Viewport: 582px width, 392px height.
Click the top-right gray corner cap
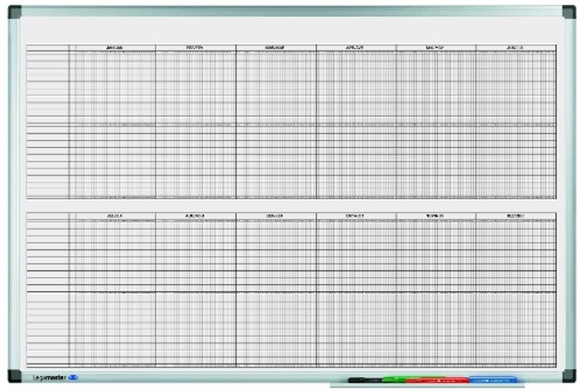tap(569, 12)
